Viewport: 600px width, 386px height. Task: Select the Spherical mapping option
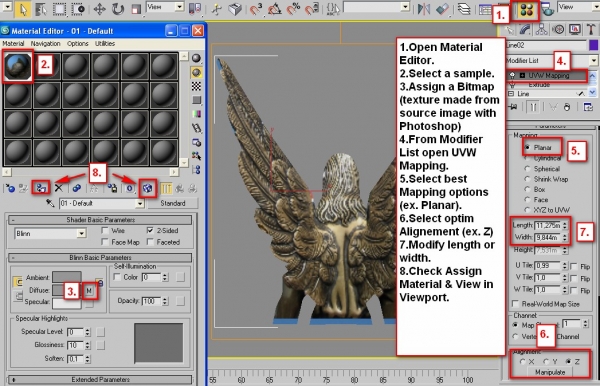pyautogui.click(x=528, y=169)
